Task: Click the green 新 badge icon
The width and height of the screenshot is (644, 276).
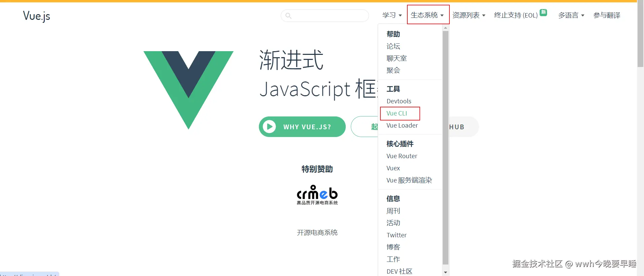Action: click(543, 12)
